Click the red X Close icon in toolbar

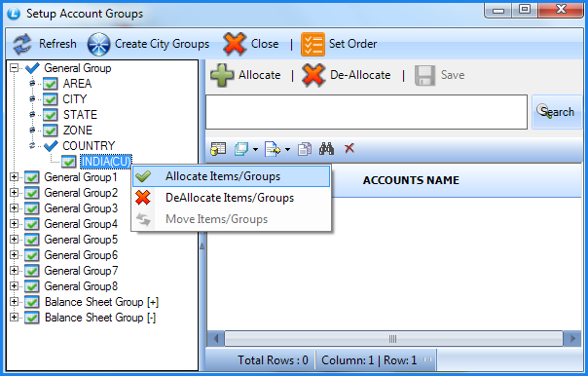point(235,44)
